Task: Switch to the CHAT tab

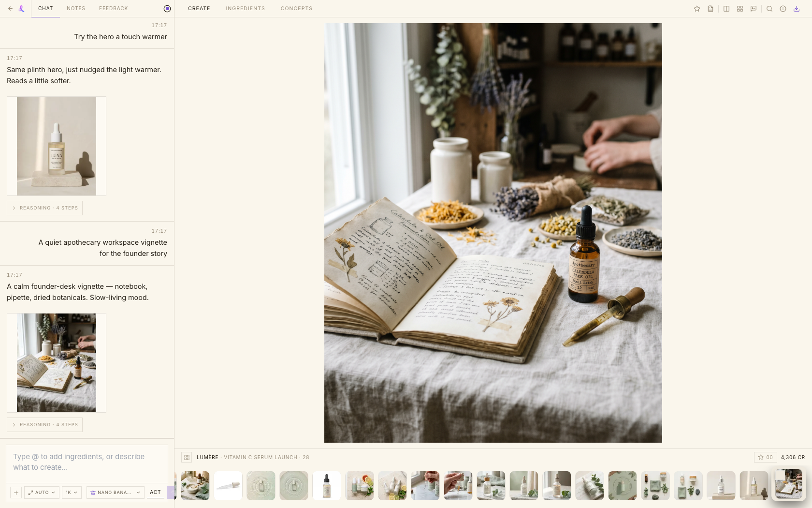Action: 45,9
